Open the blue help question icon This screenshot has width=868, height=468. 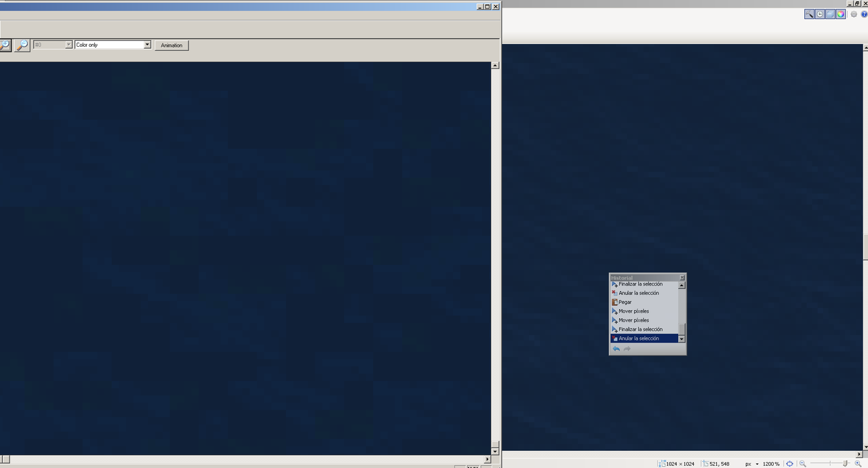pyautogui.click(x=864, y=14)
